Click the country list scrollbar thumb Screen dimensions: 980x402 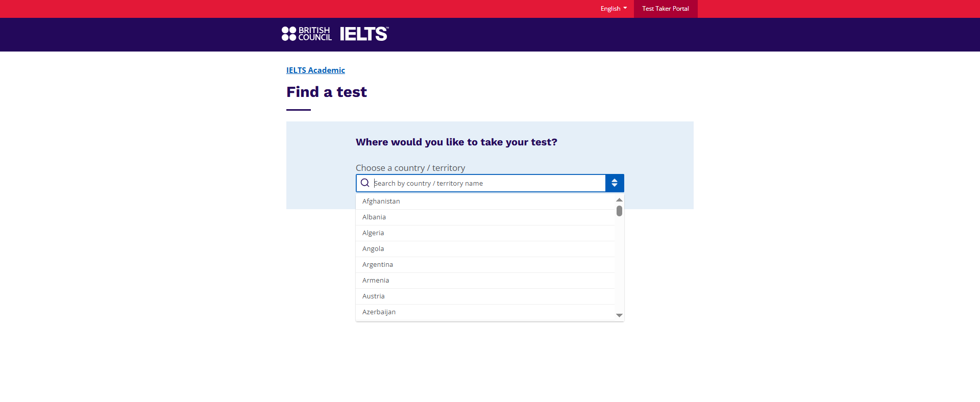[619, 211]
